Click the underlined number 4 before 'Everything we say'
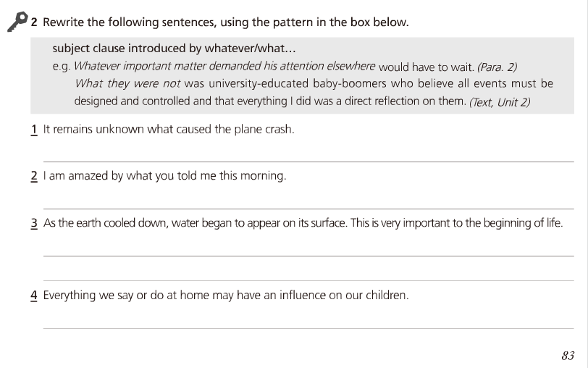Screen dimensions: 588x368 (x=34, y=296)
